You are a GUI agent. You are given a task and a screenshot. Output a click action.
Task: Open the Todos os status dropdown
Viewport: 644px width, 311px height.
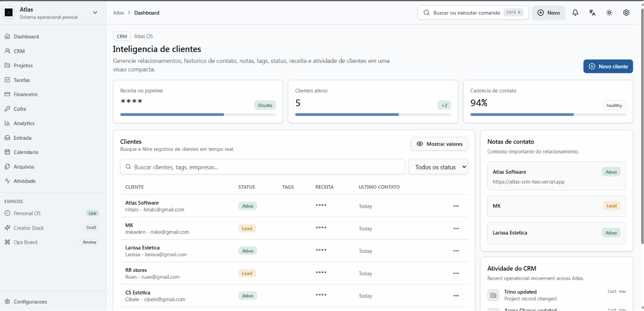(438, 167)
